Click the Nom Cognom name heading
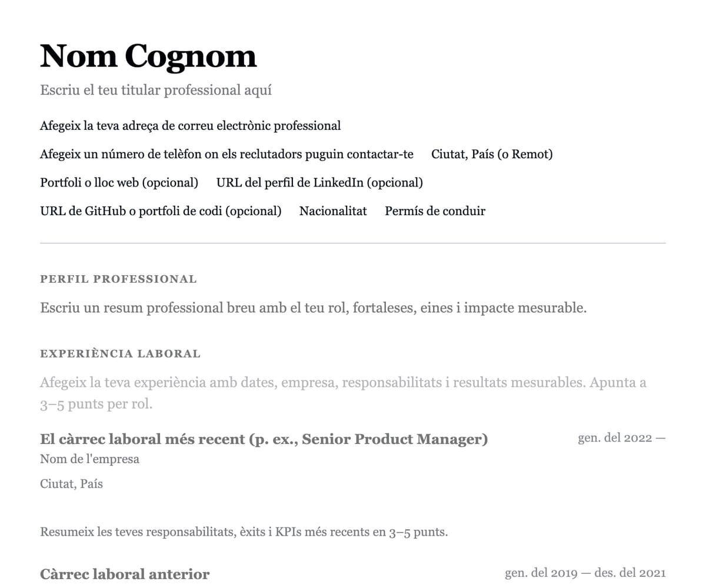706x588 pixels. pos(148,56)
